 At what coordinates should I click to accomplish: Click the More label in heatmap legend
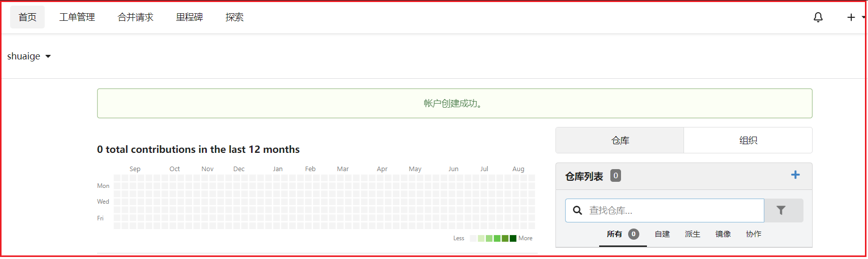click(525, 238)
